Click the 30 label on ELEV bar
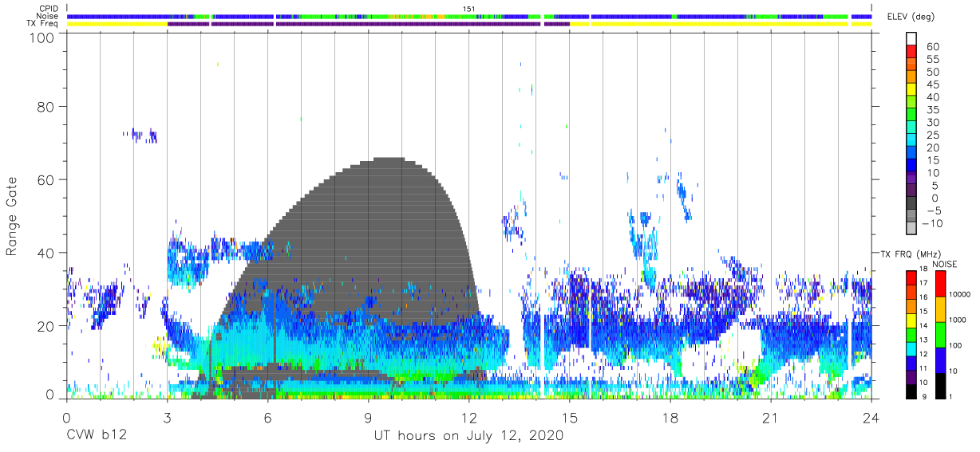This screenshot has height=452, width=980. point(933,122)
